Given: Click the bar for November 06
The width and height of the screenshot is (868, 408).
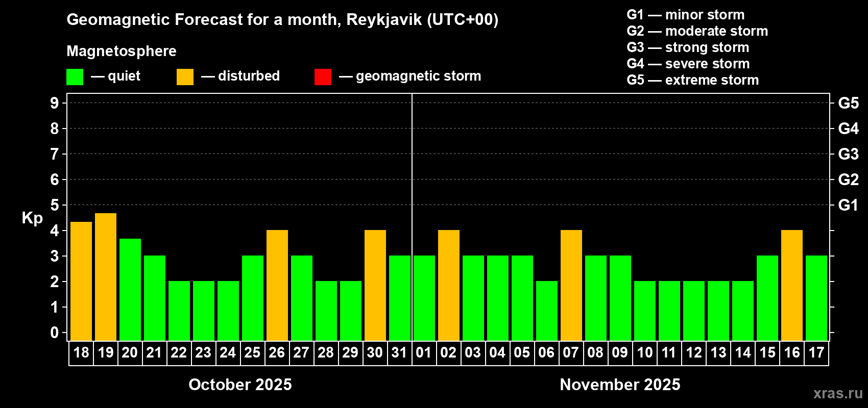Looking at the screenshot, I should [547, 311].
